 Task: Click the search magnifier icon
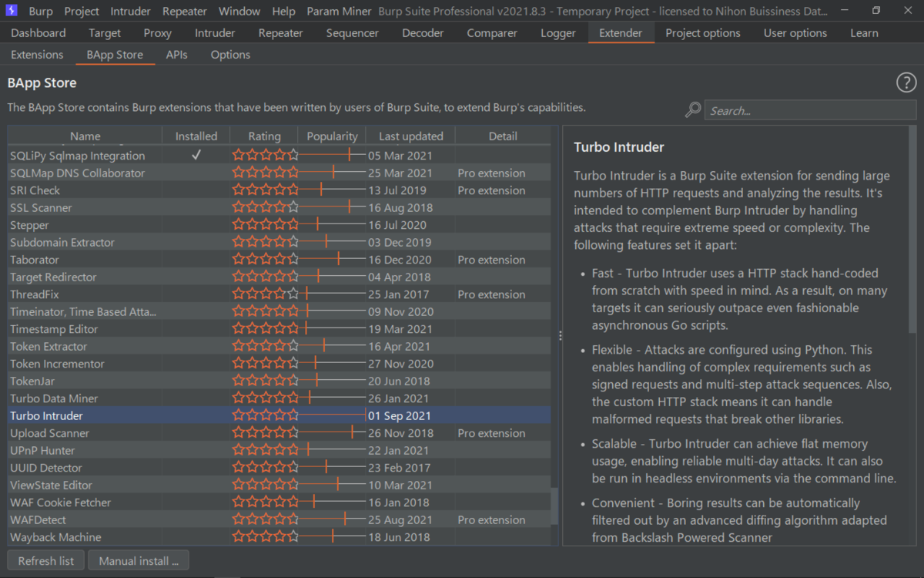[693, 110]
